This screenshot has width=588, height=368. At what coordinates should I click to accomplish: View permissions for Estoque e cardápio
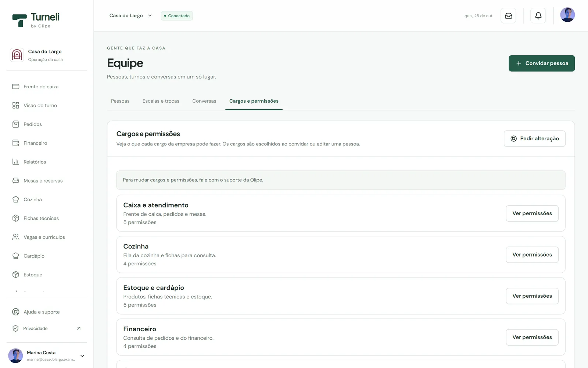[x=532, y=296]
